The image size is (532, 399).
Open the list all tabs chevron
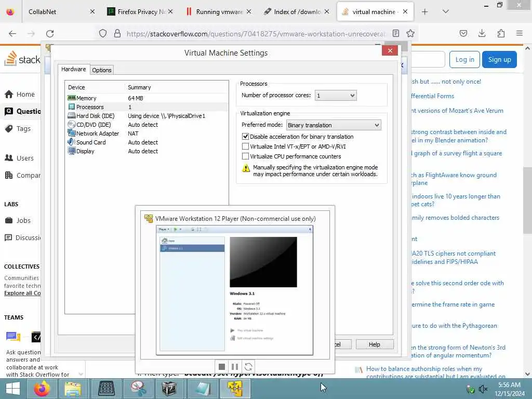445,12
